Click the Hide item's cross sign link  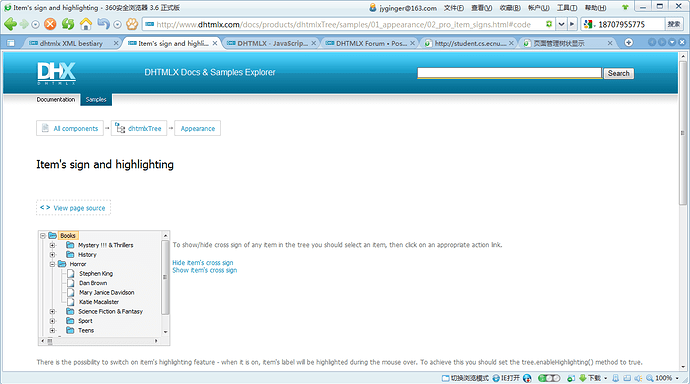(202, 263)
